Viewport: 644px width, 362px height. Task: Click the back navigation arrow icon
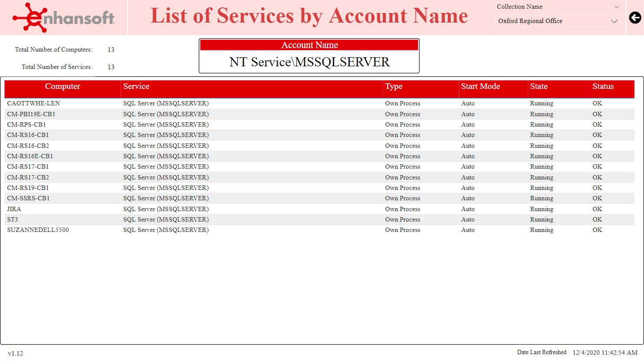pyautogui.click(x=635, y=18)
